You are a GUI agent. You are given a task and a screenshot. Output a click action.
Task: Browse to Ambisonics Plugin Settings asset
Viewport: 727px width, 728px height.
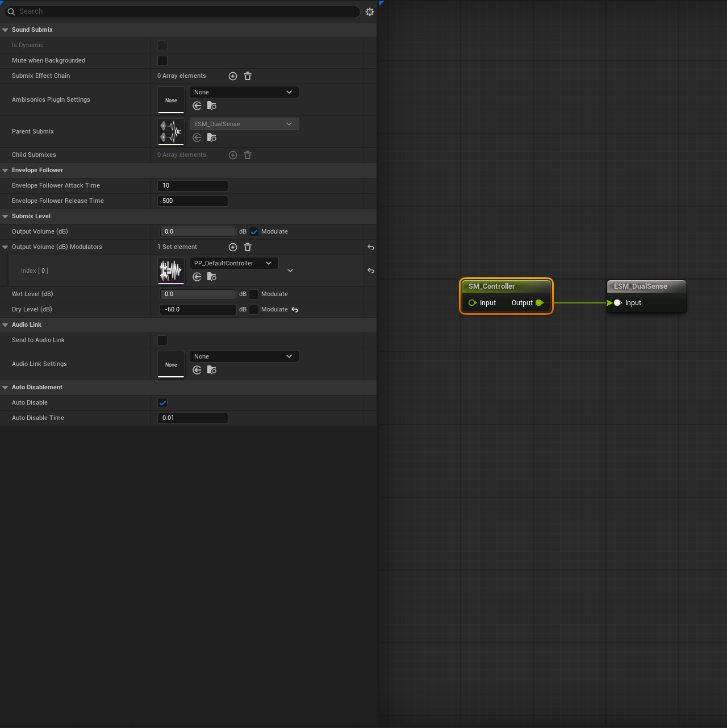click(212, 106)
